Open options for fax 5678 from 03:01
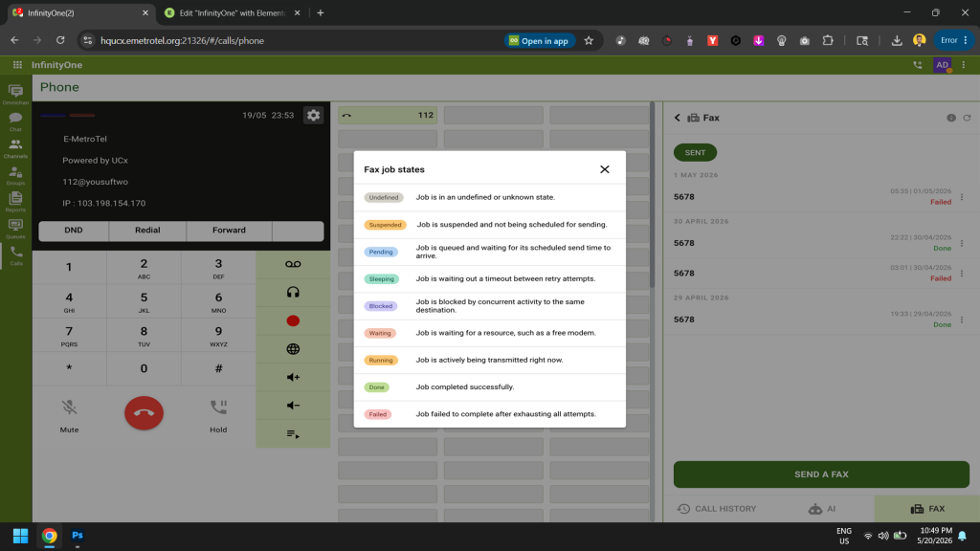Screen dimensions: 980x551 click(962, 273)
